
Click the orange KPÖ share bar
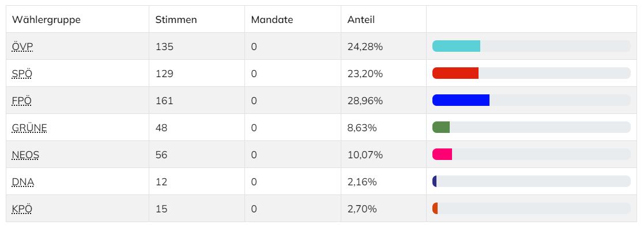click(x=435, y=208)
